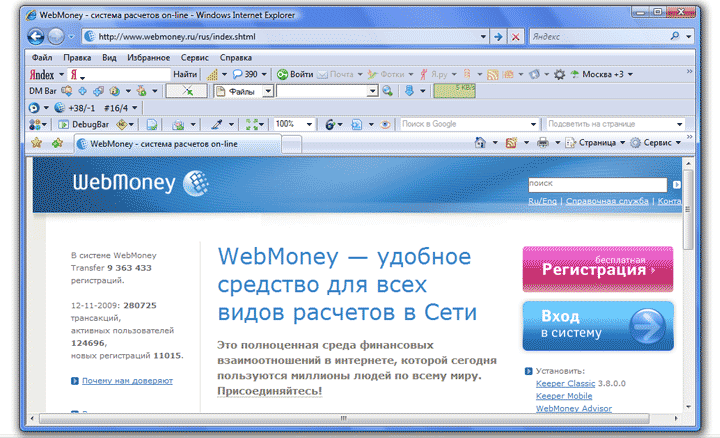Image resolution: width=720 pixels, height=438 pixels.
Task: Switch language via Ru/Eng link
Action: coord(542,201)
